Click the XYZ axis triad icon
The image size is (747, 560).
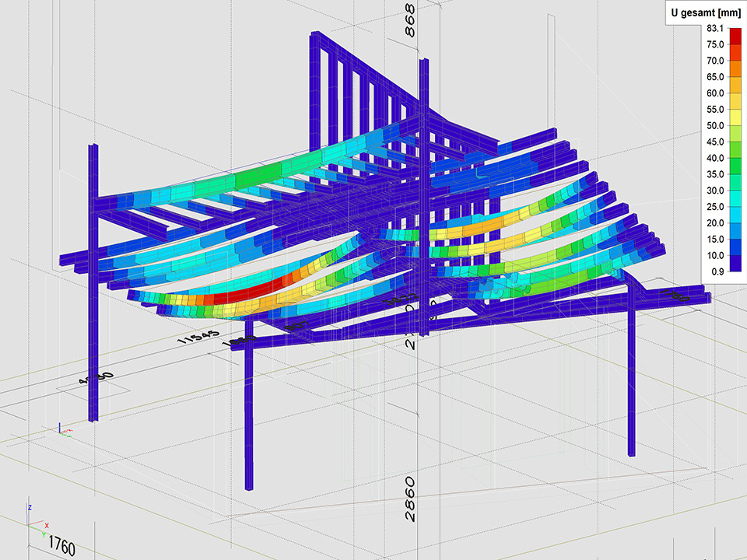tap(36, 521)
